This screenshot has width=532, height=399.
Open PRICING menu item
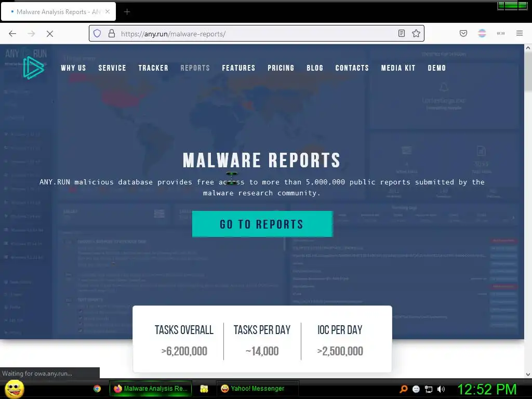(281, 68)
